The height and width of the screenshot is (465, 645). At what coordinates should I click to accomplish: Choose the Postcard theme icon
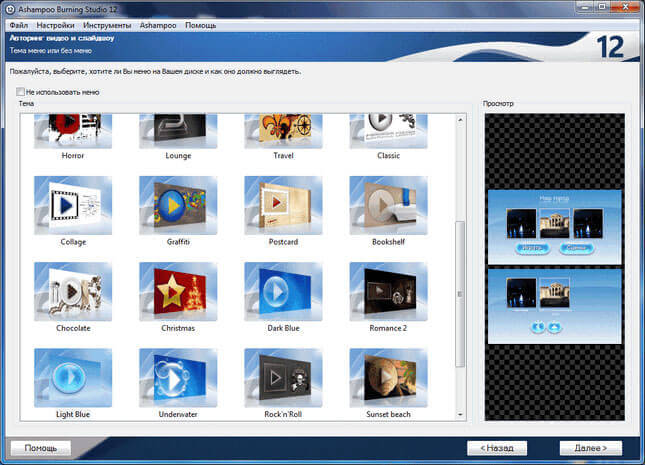(x=283, y=205)
